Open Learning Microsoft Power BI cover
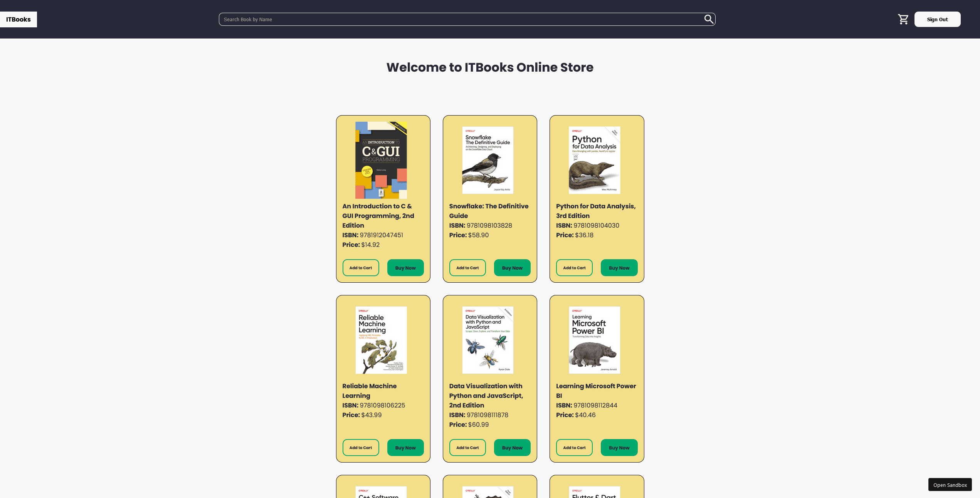The height and width of the screenshot is (498, 980). pyautogui.click(x=595, y=340)
